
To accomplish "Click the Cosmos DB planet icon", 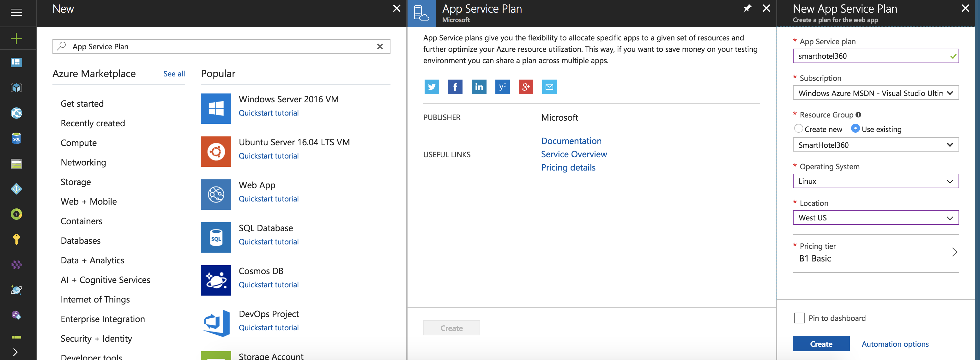I will (x=216, y=280).
